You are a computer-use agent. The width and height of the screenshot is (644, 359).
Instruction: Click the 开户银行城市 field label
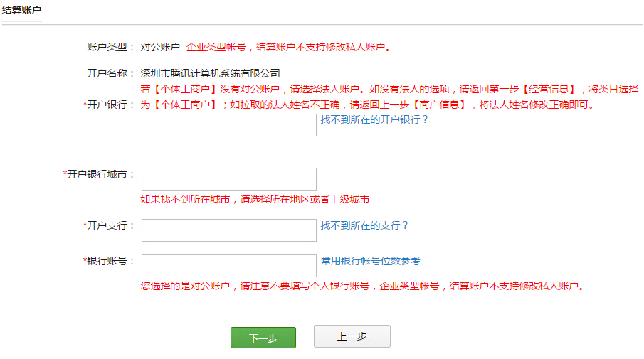tap(100, 174)
